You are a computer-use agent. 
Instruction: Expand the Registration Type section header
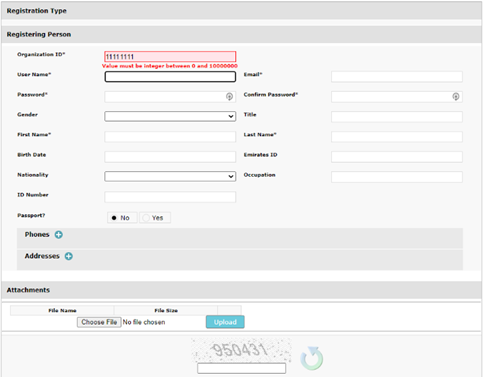241,11
